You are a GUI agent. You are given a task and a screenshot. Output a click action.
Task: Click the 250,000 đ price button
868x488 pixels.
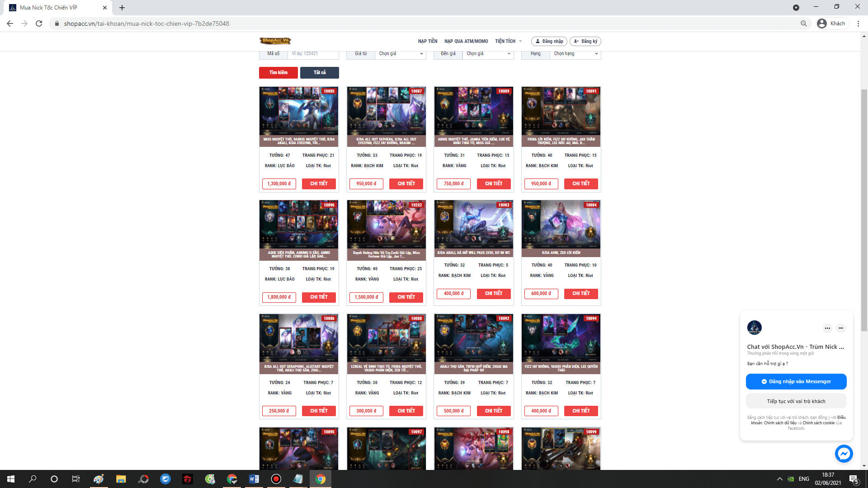point(279,411)
